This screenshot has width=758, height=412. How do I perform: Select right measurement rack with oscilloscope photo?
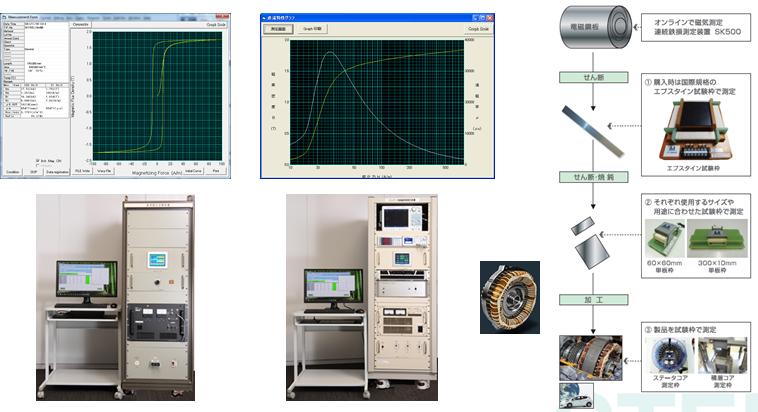(x=362, y=297)
